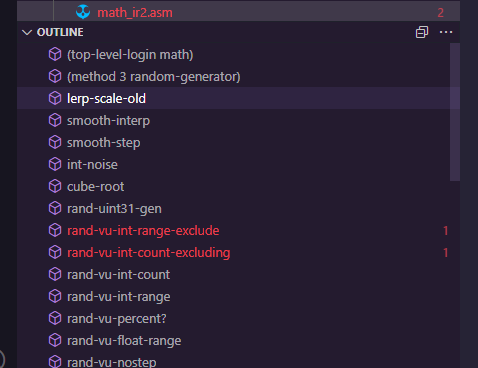Image resolution: width=478 pixels, height=368 pixels.
Task: Click the Outline panel vertical scrollbar
Action: (455, 112)
